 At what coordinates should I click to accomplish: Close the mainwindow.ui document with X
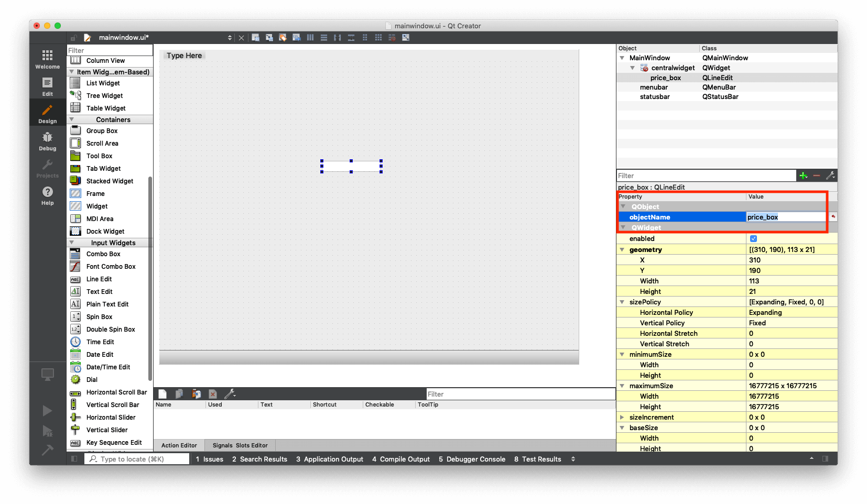pos(242,38)
